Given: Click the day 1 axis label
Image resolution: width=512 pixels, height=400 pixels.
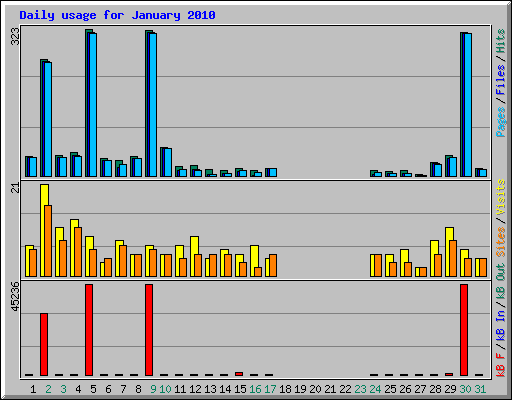Looking at the screenshot, I should click(x=33, y=389).
